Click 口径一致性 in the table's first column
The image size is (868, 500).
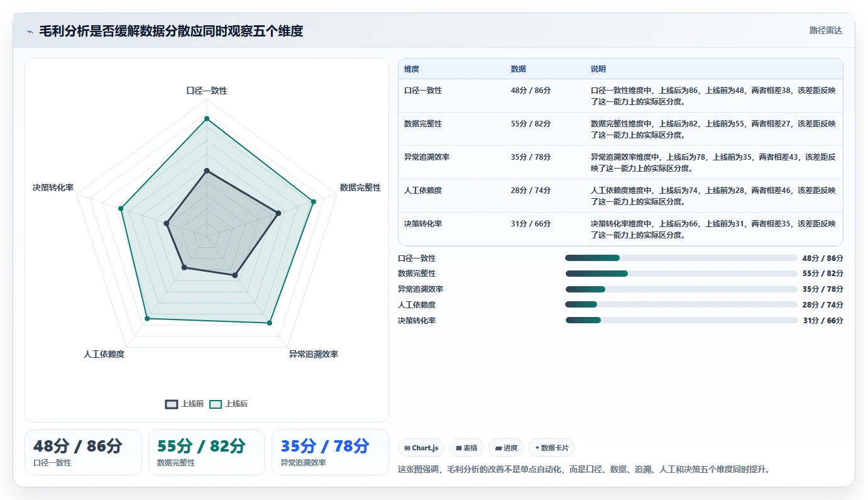(x=423, y=91)
